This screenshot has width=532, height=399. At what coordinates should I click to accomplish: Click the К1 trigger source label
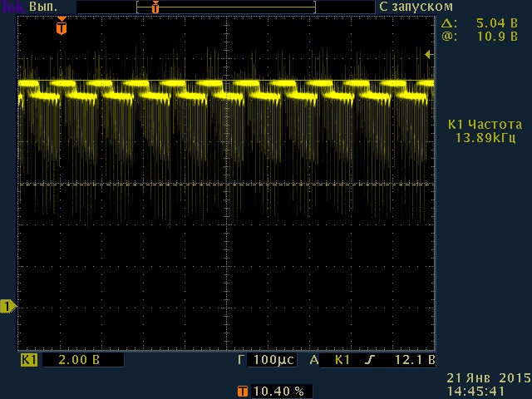tap(342, 361)
